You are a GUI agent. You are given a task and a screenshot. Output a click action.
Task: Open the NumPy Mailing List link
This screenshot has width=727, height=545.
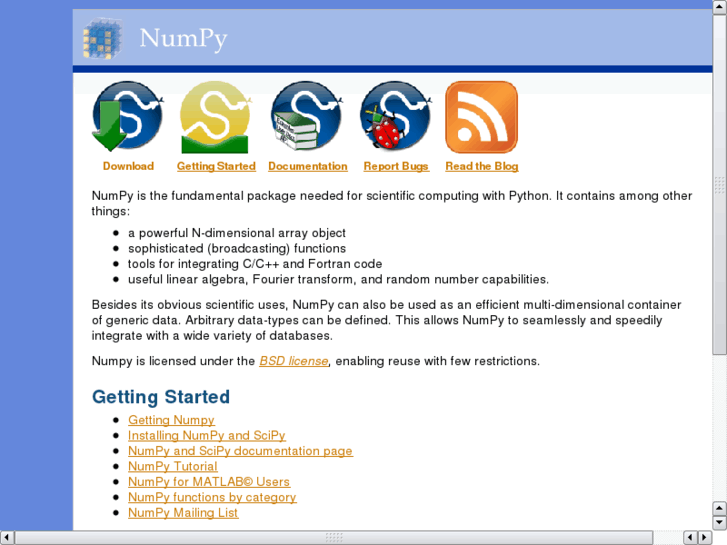183,513
